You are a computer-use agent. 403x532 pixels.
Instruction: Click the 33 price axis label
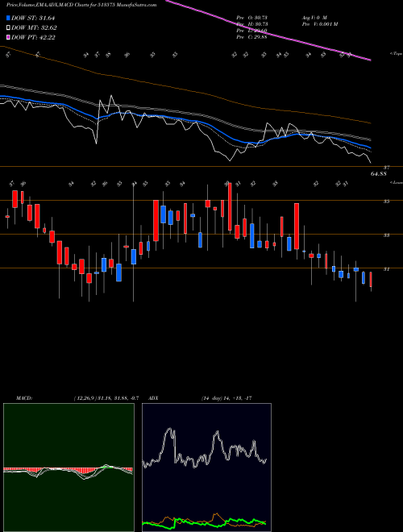[386, 235]
